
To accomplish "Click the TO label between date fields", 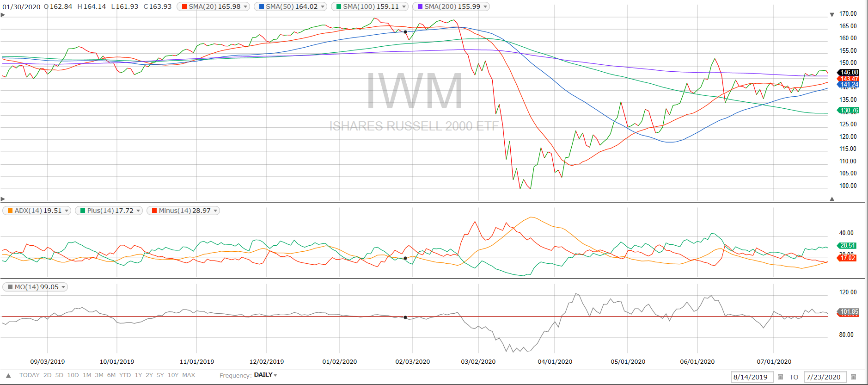I will click(x=794, y=377).
